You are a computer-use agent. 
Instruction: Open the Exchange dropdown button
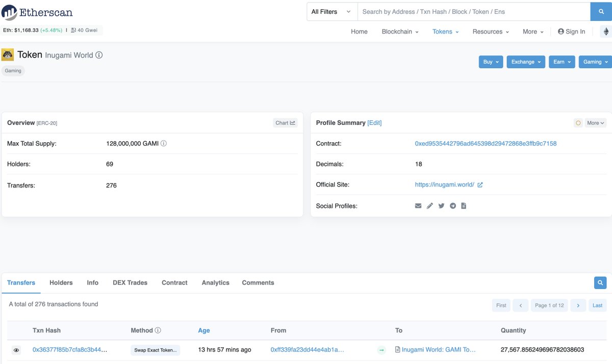526,62
